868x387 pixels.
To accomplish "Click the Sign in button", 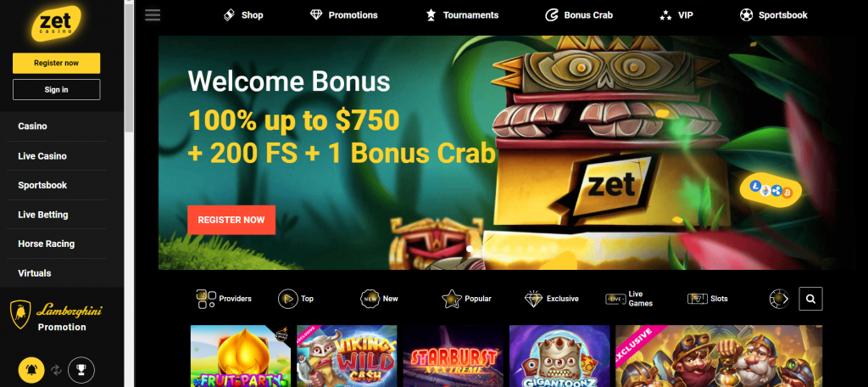I will pyautogui.click(x=57, y=90).
